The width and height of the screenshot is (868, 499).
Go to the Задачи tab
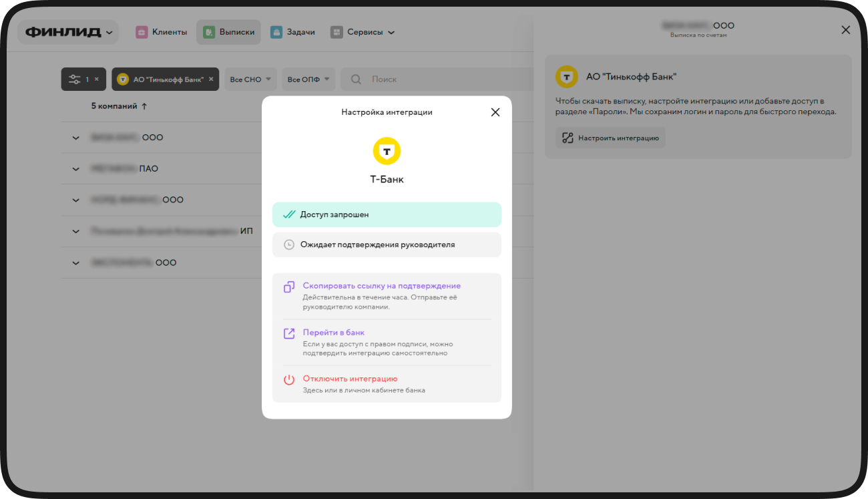click(x=292, y=32)
